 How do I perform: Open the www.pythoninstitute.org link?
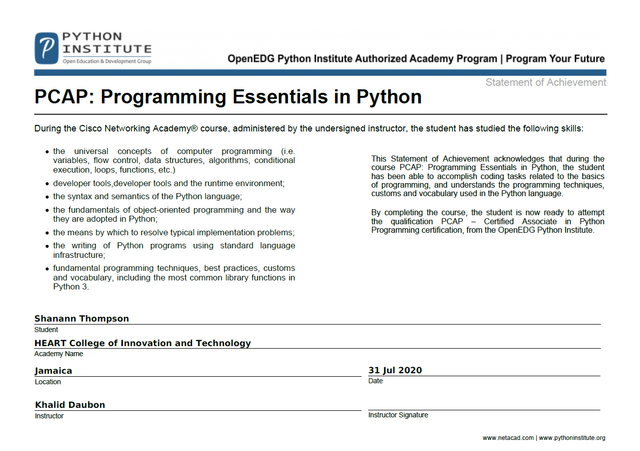(x=572, y=438)
